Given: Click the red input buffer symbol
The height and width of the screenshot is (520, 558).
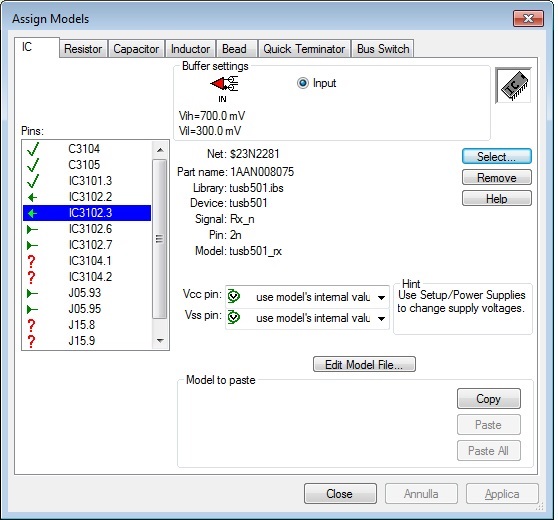Looking at the screenshot, I should point(224,84).
